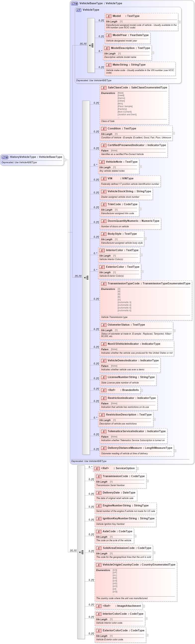Click the E icon of VehicleOriginCountryCode

(99, 565)
